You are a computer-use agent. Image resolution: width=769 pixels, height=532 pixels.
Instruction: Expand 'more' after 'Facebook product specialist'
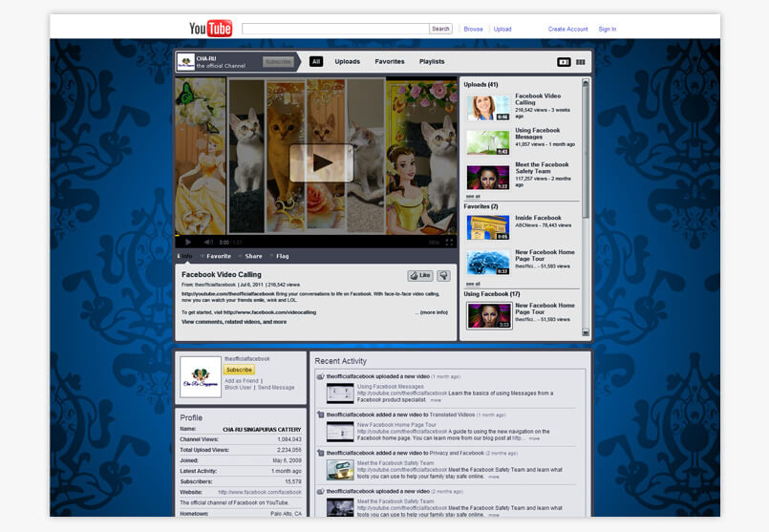click(435, 400)
